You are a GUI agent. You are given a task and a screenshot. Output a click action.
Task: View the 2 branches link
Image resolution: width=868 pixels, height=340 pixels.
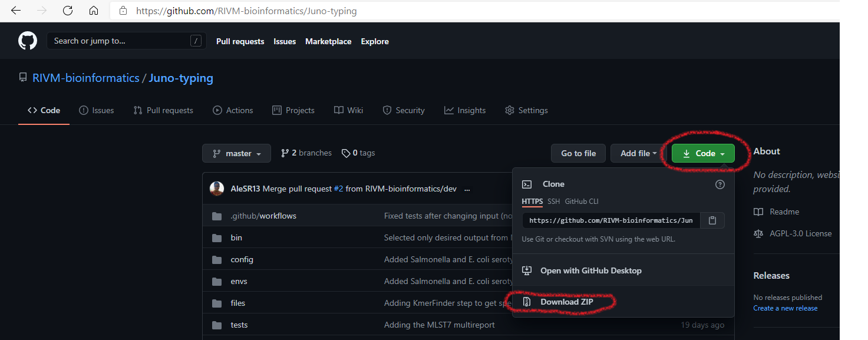click(306, 153)
